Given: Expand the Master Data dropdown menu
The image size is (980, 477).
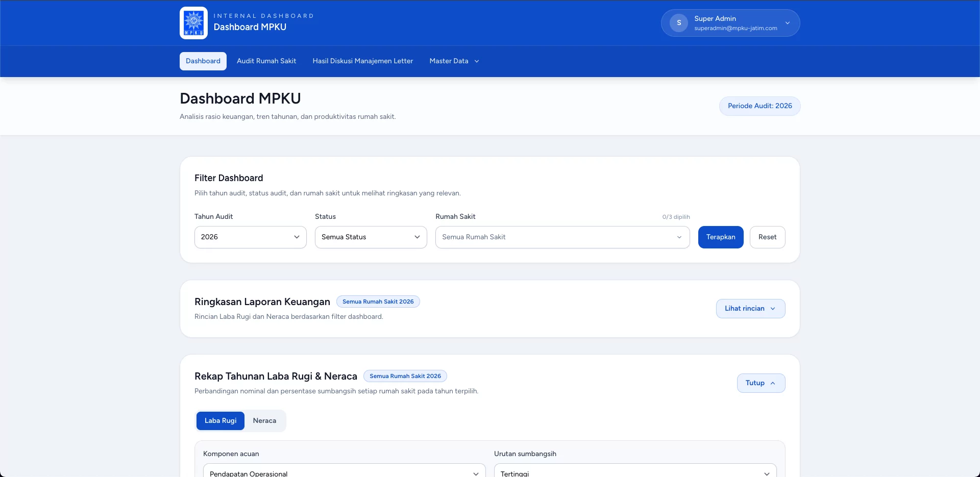Looking at the screenshot, I should pyautogui.click(x=454, y=61).
